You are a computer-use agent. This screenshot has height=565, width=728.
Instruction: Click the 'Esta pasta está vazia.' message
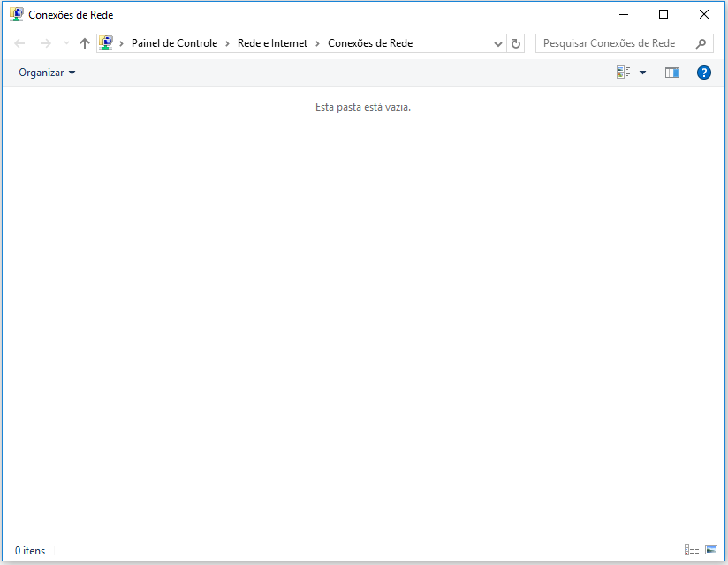[x=363, y=107]
